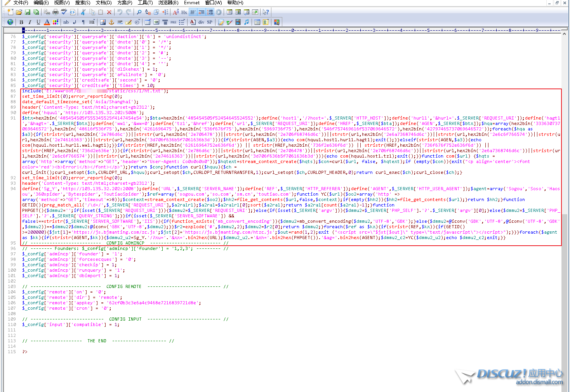
Task: Toggle the document selector panel
Action: (x=238, y=12)
